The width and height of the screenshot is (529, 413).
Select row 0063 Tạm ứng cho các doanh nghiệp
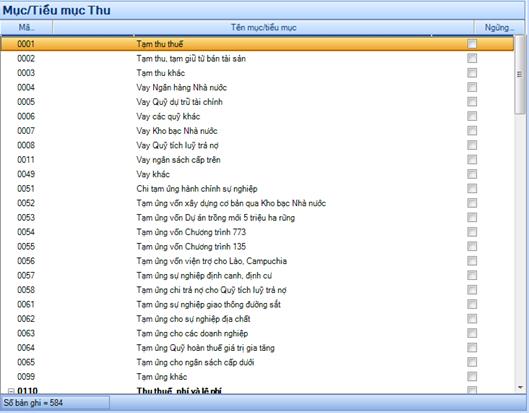(x=257, y=333)
